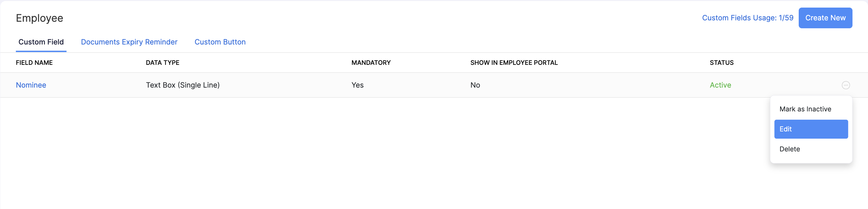Open the Nominee field link
868x209 pixels.
pos(31,85)
